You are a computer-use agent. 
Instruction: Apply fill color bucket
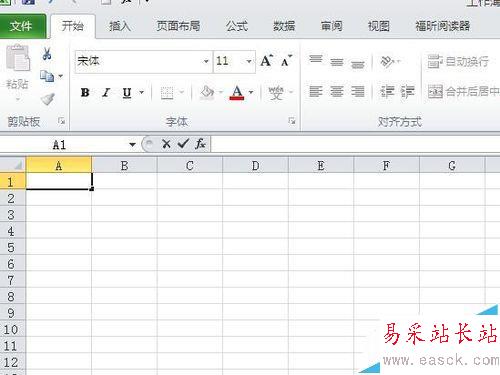tap(207, 92)
